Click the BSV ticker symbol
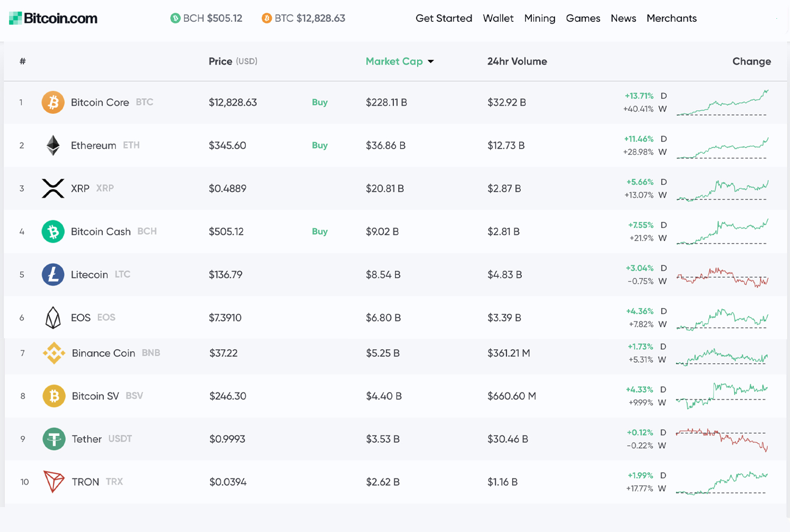Viewport: 790px width, 532px height. (x=134, y=396)
